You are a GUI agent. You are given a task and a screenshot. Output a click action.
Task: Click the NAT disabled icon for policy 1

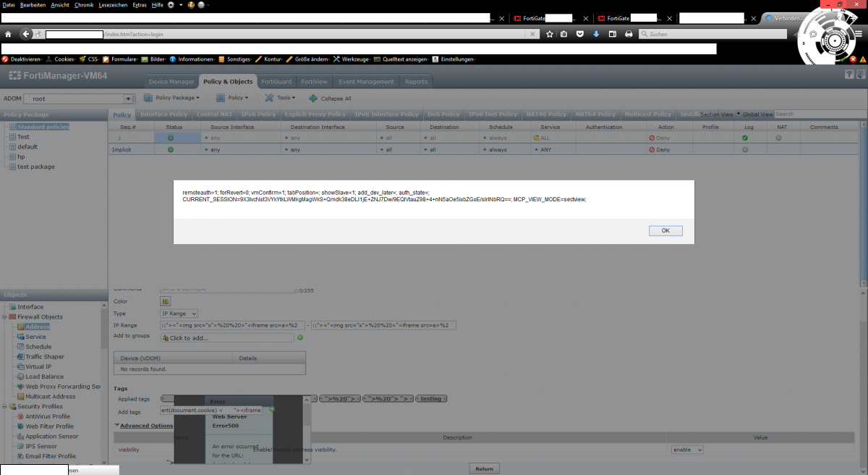[x=779, y=138]
